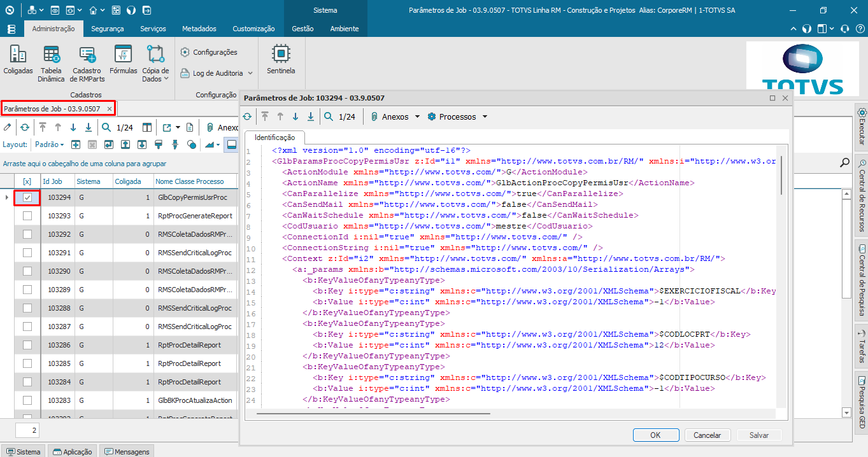Expand the export arrow dropdown in grid toolbar
This screenshot has width=868, height=457.
pyautogui.click(x=178, y=127)
